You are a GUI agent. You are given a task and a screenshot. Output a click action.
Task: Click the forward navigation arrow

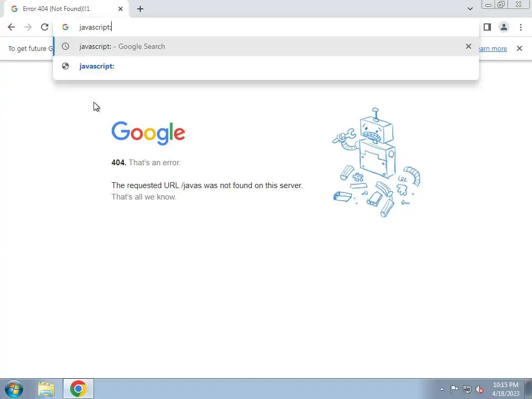[x=28, y=27]
